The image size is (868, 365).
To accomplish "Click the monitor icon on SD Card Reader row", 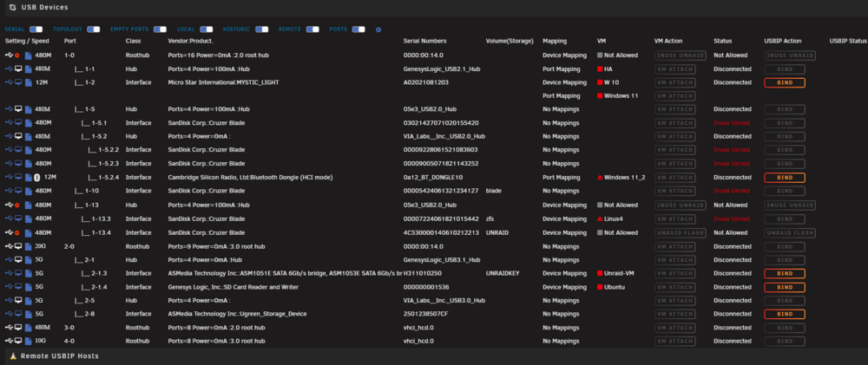I will pos(18,287).
